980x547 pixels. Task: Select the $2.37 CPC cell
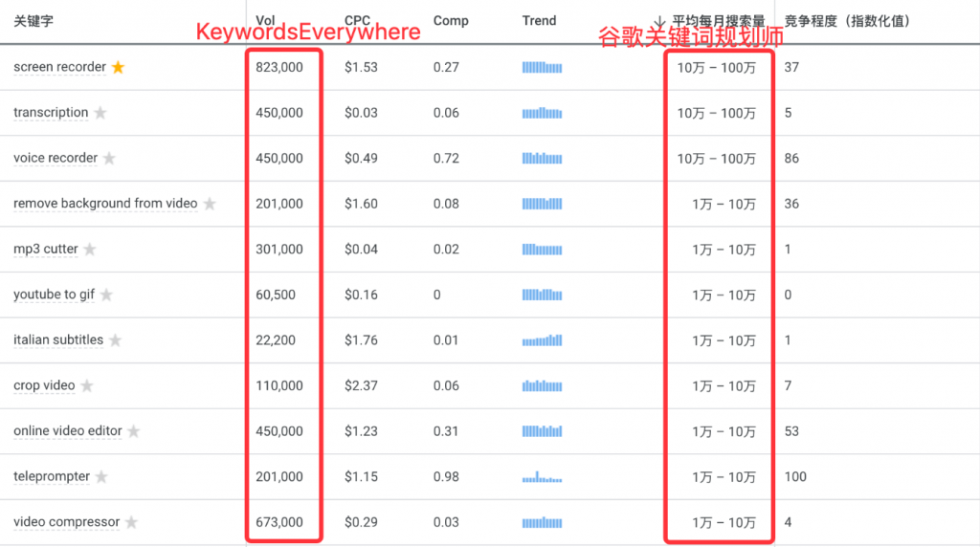pos(361,386)
